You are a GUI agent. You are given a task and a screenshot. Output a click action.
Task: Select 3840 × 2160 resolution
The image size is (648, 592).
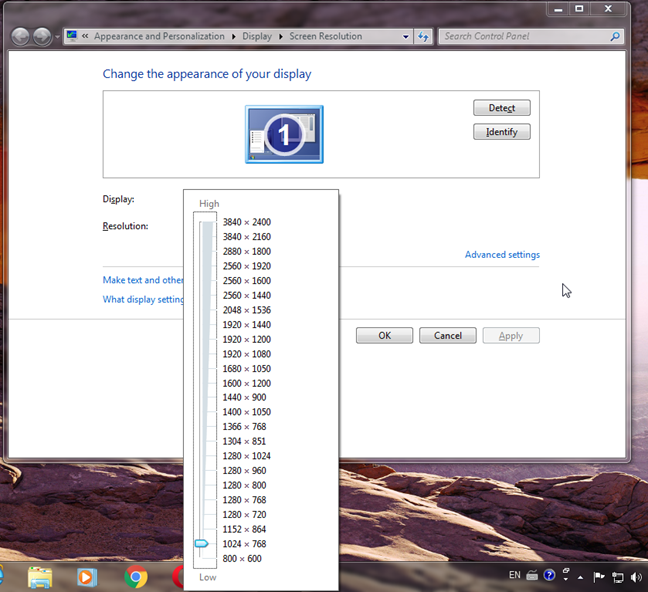[x=247, y=237]
